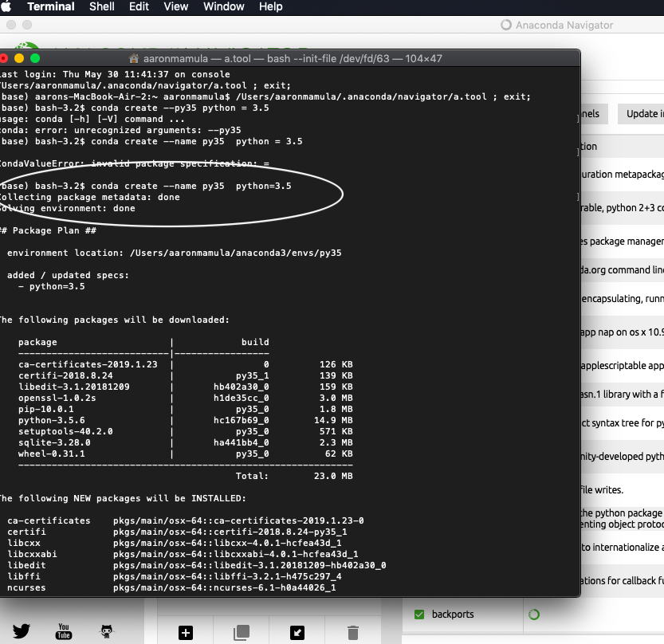Screen dimensions: 664x644
Task: Click the Anaconda logo in Navigator title bar
Action: click(x=506, y=25)
